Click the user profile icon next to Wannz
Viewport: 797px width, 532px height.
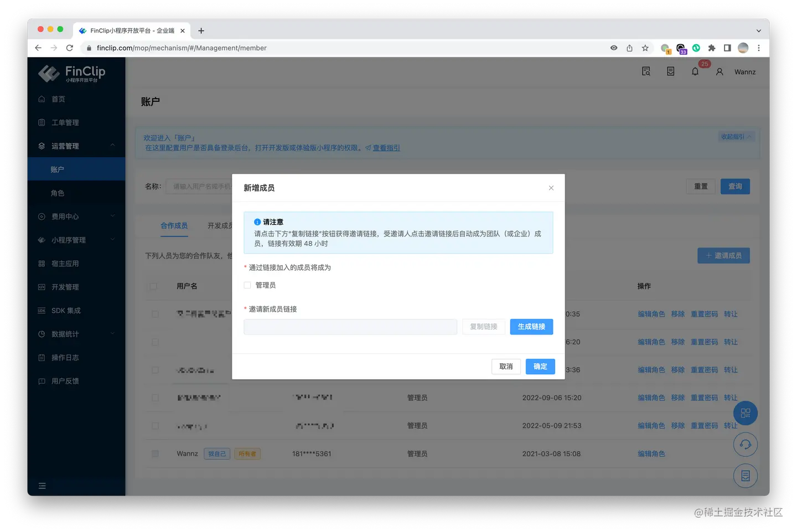point(720,72)
